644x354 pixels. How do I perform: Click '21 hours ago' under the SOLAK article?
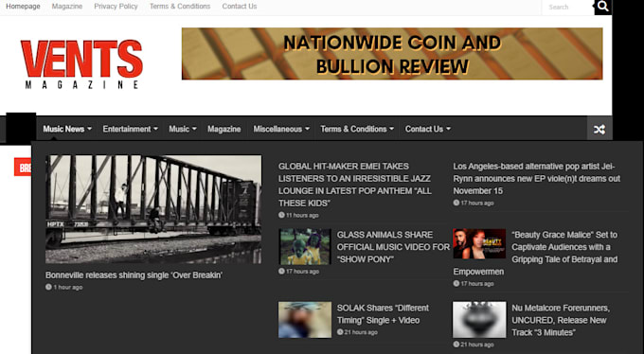coord(357,332)
